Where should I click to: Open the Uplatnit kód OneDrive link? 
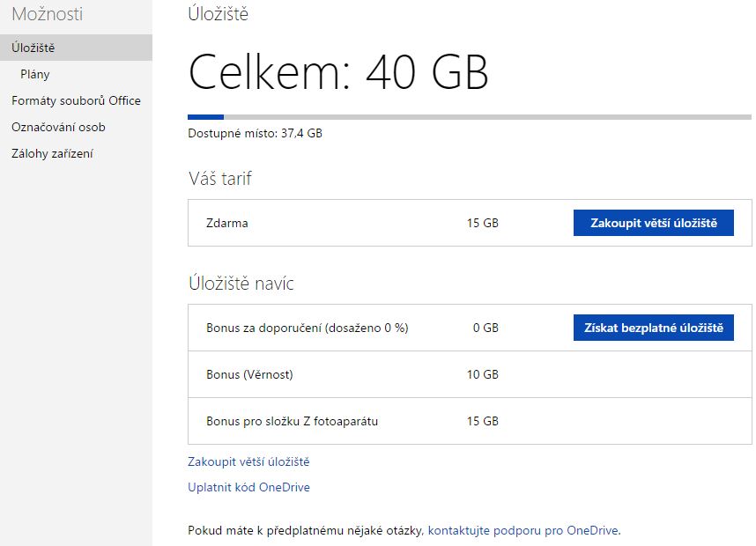(248, 487)
